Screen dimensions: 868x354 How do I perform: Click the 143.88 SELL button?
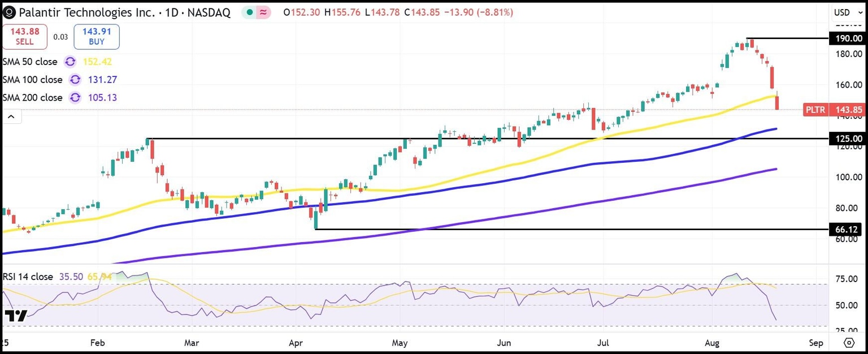pyautogui.click(x=24, y=36)
